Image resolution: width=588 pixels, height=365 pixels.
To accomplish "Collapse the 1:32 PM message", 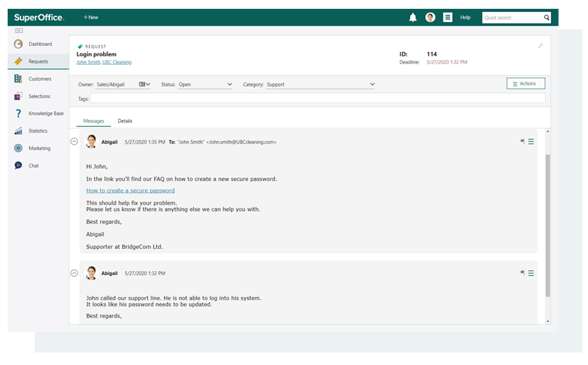I will pyautogui.click(x=74, y=273).
